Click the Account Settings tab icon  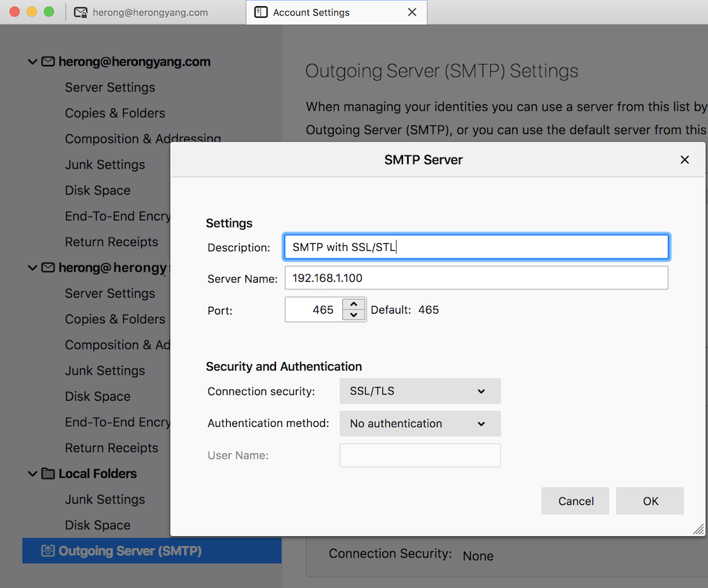tap(261, 12)
